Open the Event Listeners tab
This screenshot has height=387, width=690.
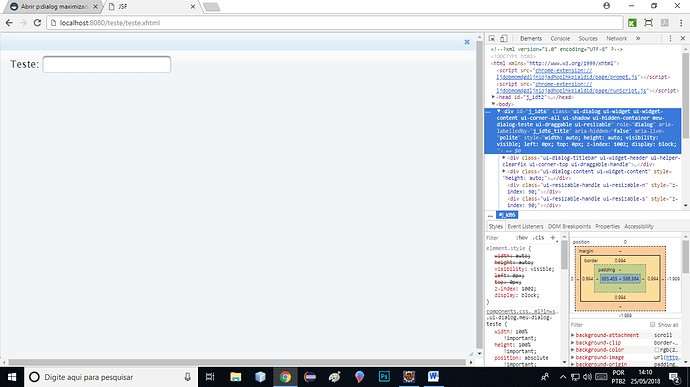coord(525,226)
